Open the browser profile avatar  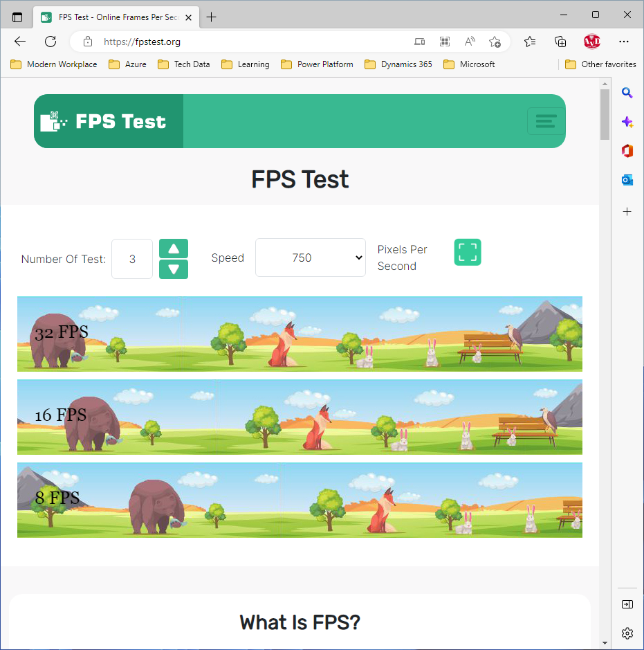592,42
